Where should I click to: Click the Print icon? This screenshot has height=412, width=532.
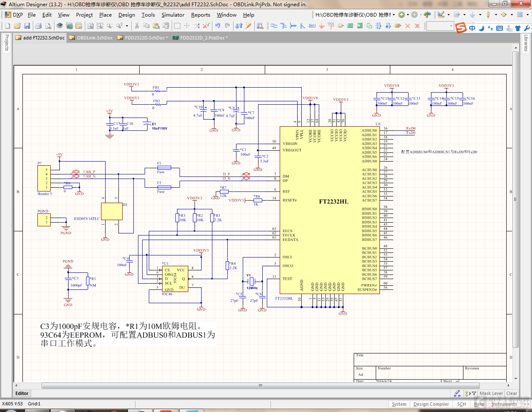click(x=39, y=26)
